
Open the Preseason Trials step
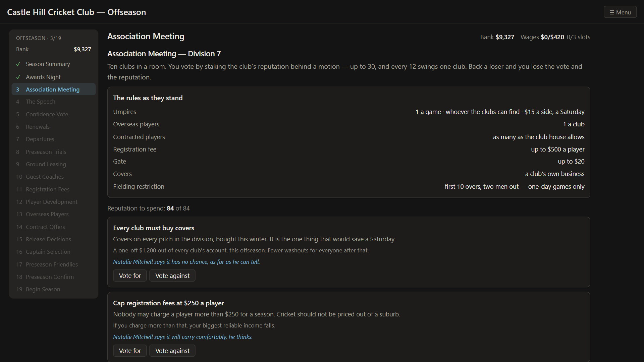click(54, 152)
